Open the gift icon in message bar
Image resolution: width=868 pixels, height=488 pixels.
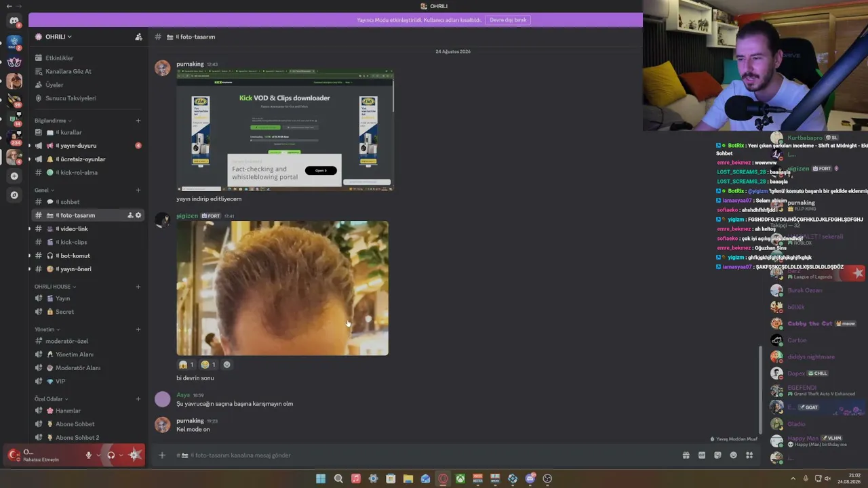coord(686,455)
